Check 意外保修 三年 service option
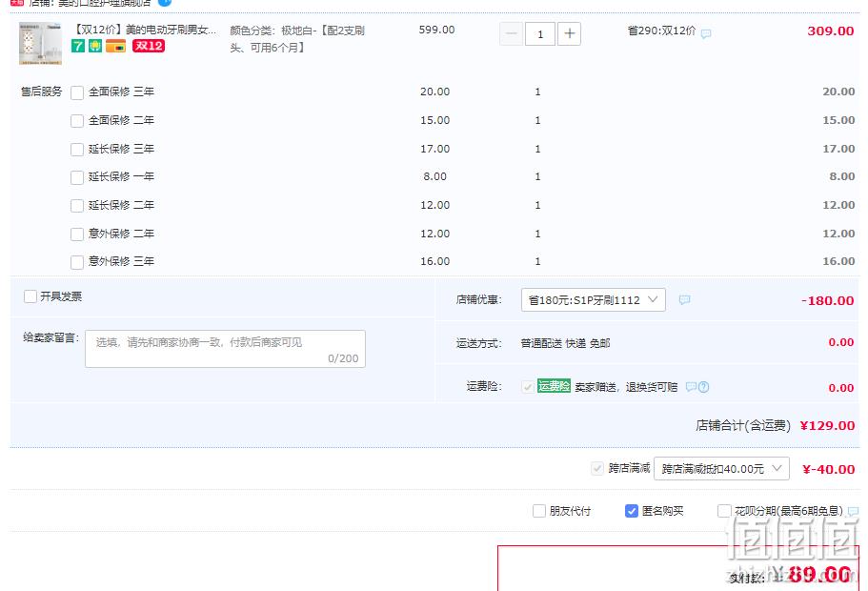 [x=77, y=262]
